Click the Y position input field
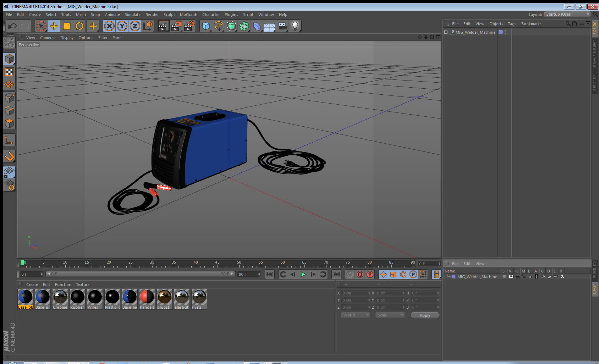Screen dimensions: 599x364 click(x=356, y=300)
